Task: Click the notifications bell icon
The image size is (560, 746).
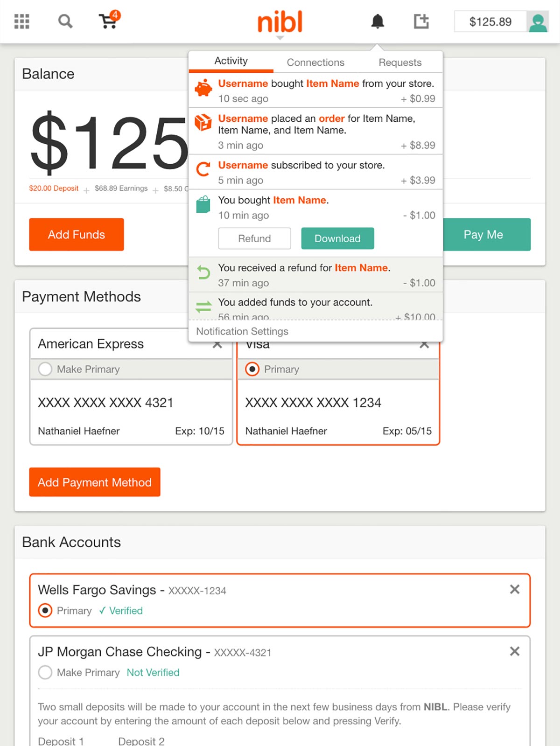Action: click(378, 21)
